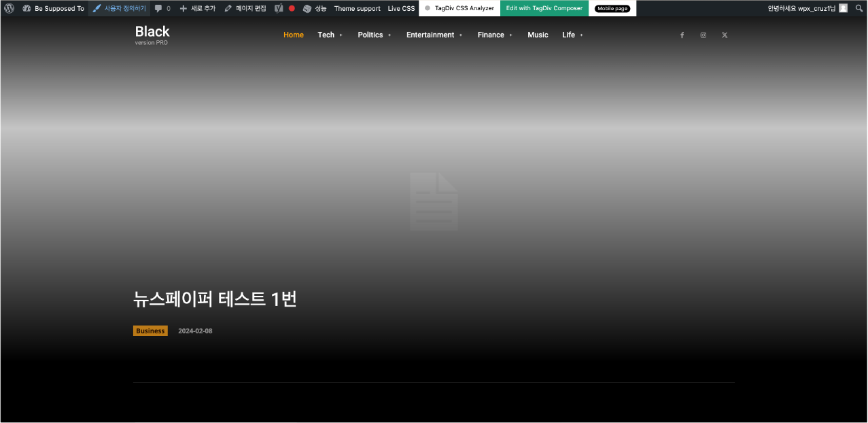Viewport: 868px width, 423px height.
Task: Open the post 뉴스페이퍼 테스트 1번
Action: click(215, 299)
